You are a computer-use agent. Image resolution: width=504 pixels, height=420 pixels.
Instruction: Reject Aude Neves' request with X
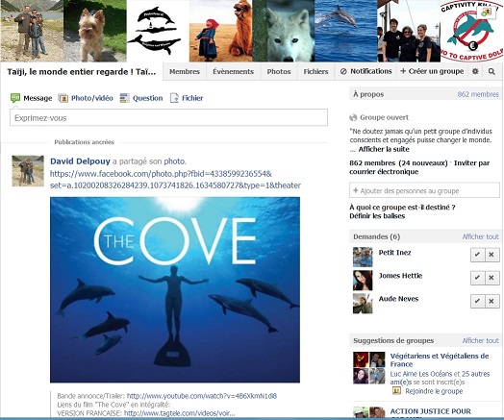[491, 301]
